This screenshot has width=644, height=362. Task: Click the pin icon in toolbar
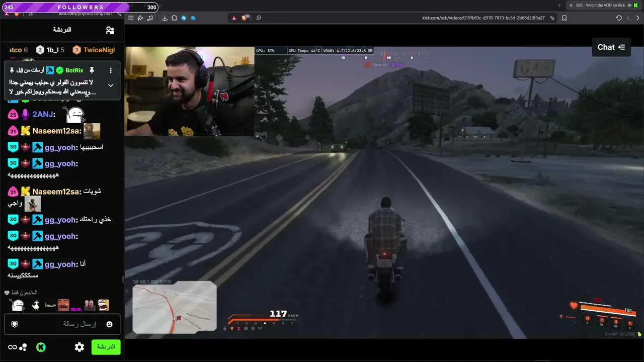pos(140,18)
